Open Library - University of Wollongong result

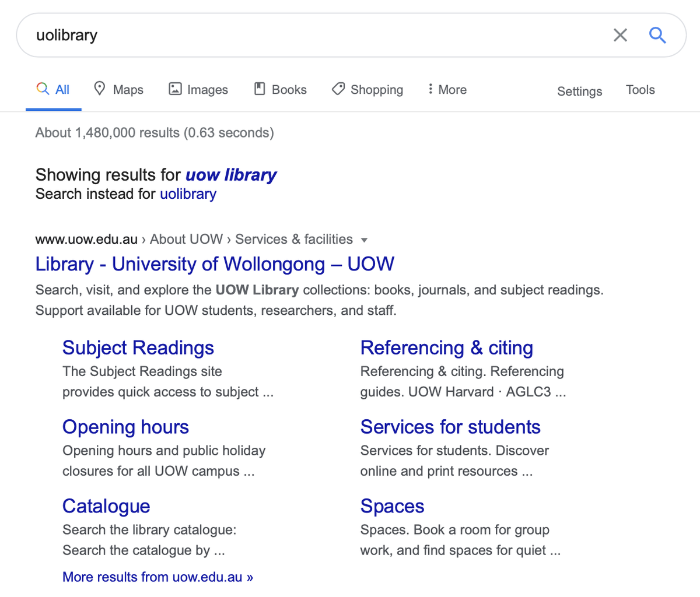(215, 264)
